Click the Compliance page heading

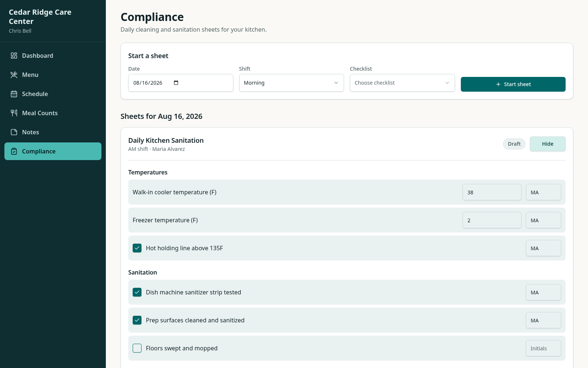pyautogui.click(x=152, y=17)
